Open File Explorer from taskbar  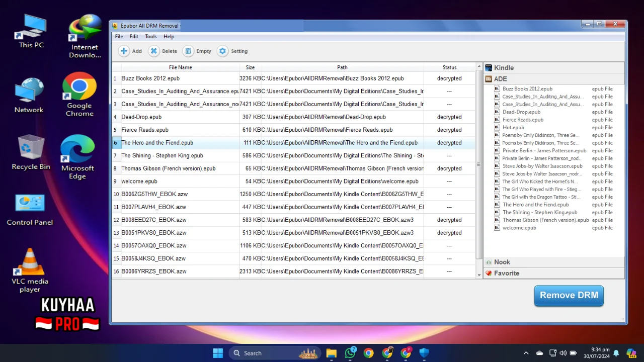331,353
